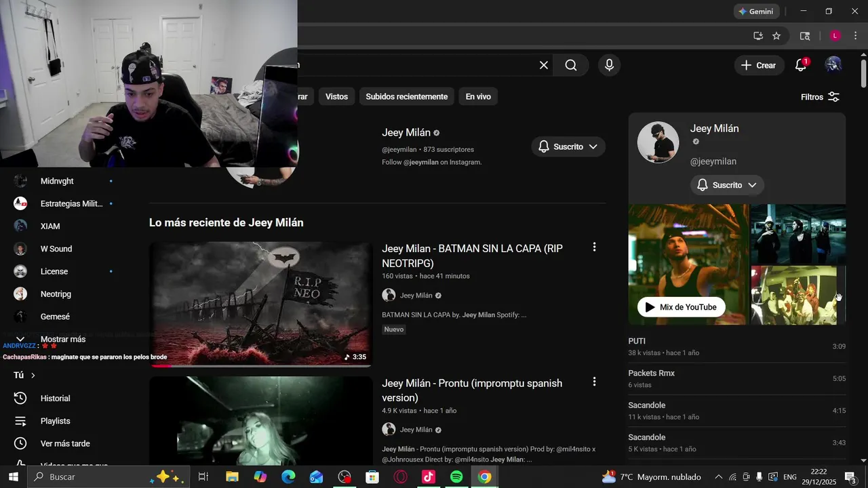868x488 pixels.
Task: Open Spotify from the taskbar
Action: [456, 477]
